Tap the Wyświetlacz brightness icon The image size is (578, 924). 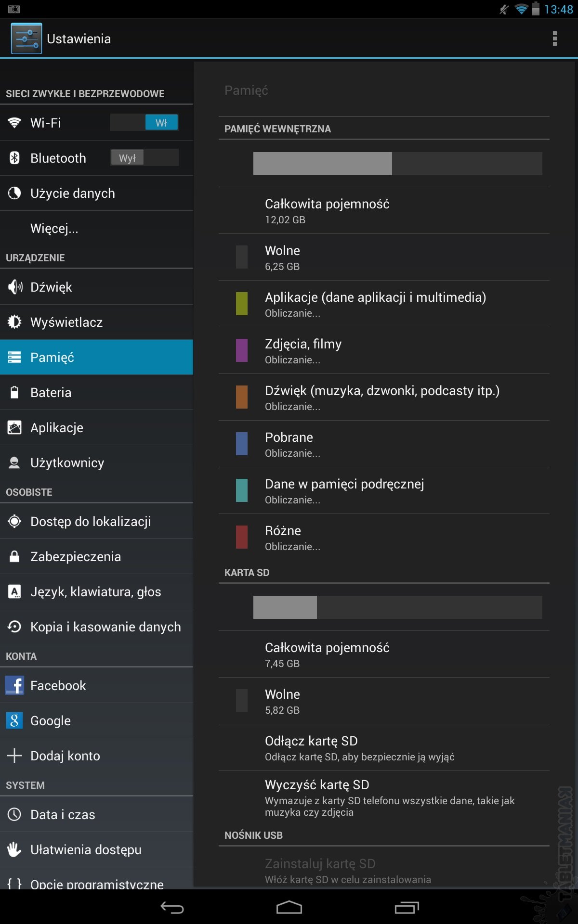tap(15, 322)
